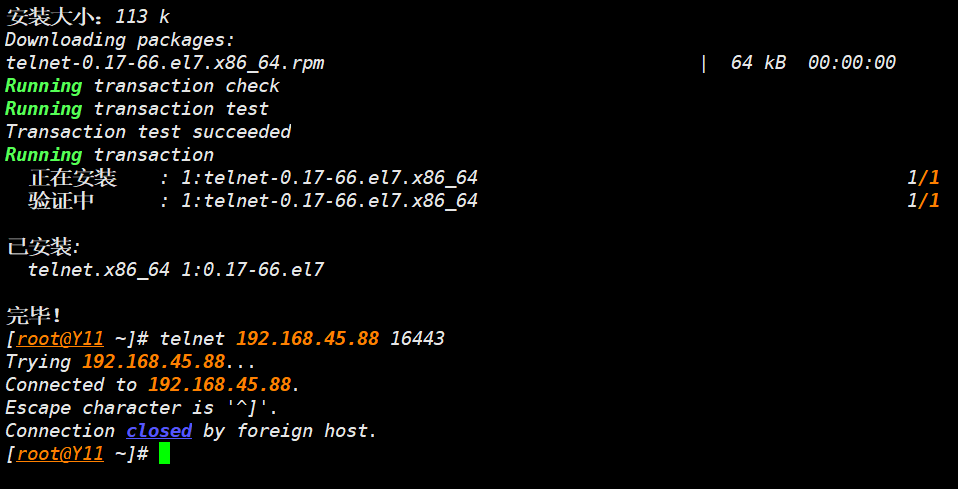
Task: Click root@Y11 in the telnet command prompt
Action: click(59, 339)
